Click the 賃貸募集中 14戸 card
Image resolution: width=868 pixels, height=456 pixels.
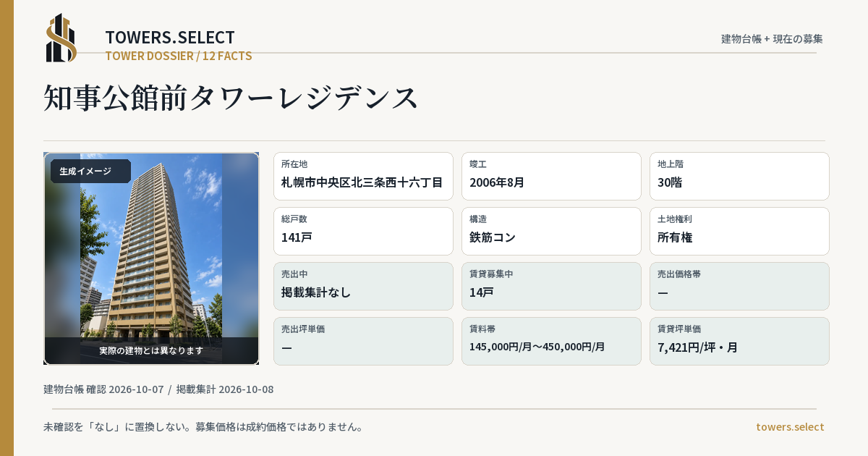tap(551, 286)
